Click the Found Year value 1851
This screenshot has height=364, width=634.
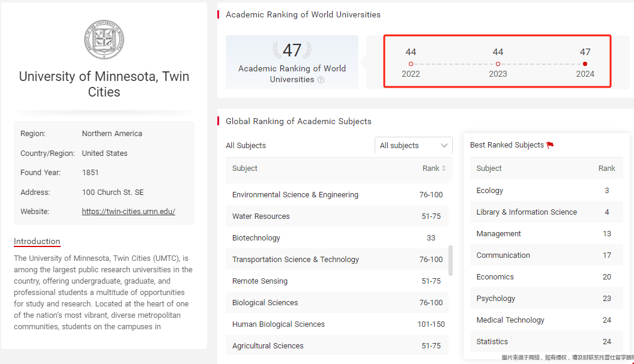point(90,173)
